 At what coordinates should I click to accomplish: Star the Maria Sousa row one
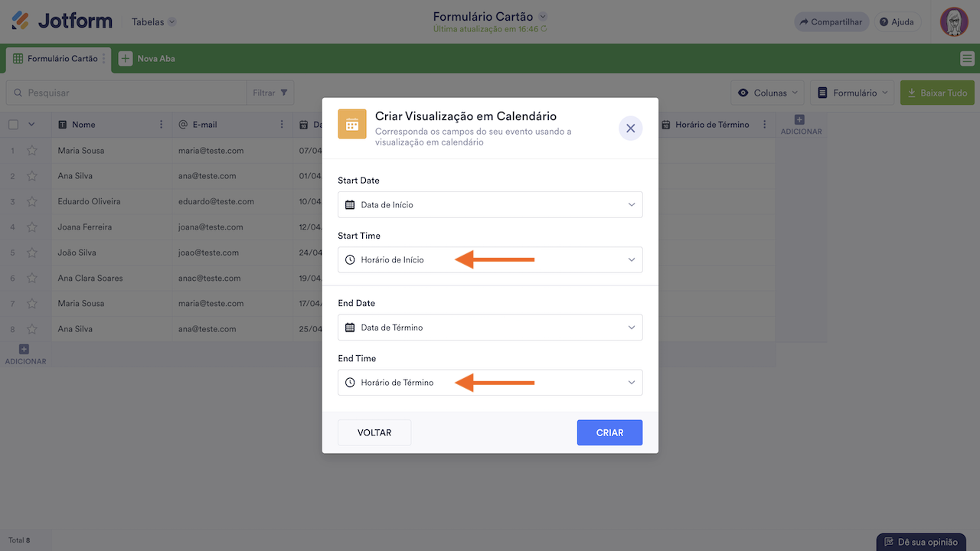click(32, 151)
